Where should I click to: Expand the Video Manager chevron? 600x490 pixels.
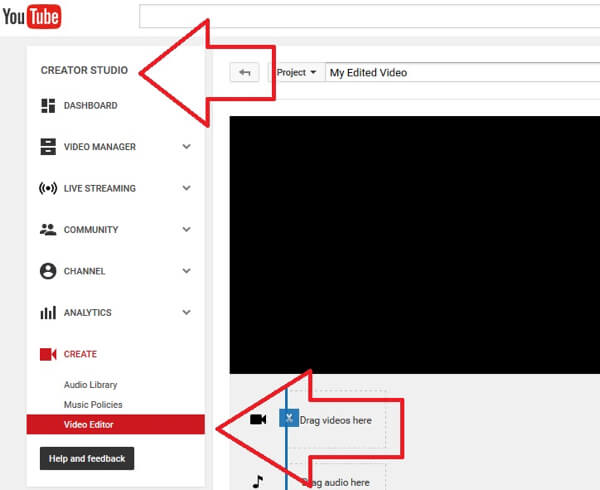pyautogui.click(x=186, y=147)
